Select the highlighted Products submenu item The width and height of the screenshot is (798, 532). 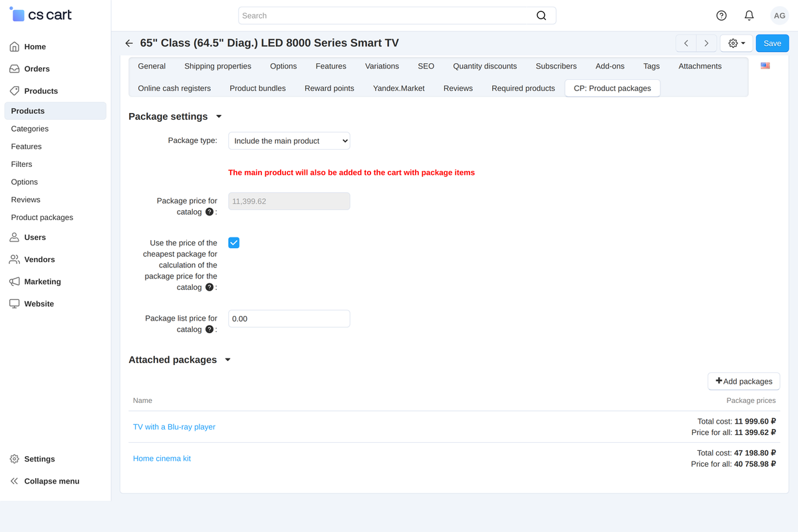55,111
